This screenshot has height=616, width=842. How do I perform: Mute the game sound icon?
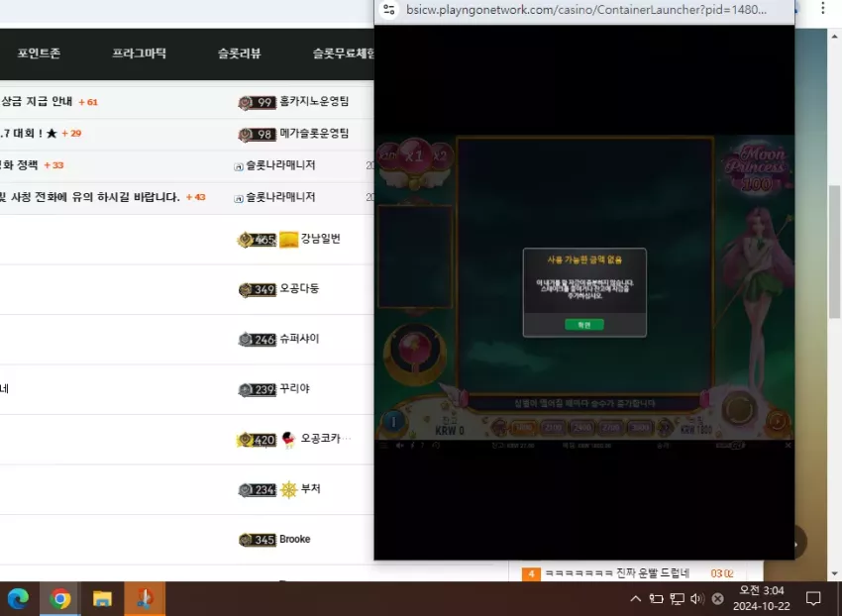tap(399, 446)
